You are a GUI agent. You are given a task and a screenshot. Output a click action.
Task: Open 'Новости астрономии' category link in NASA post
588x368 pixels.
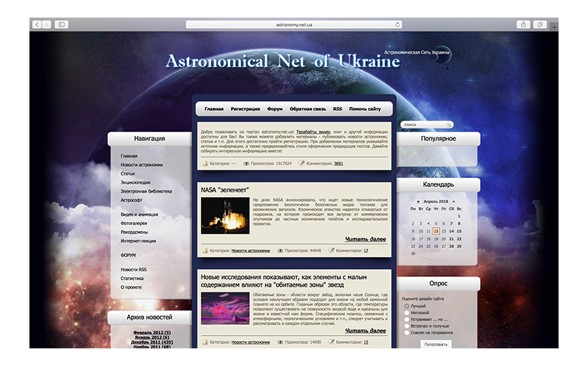click(x=251, y=250)
